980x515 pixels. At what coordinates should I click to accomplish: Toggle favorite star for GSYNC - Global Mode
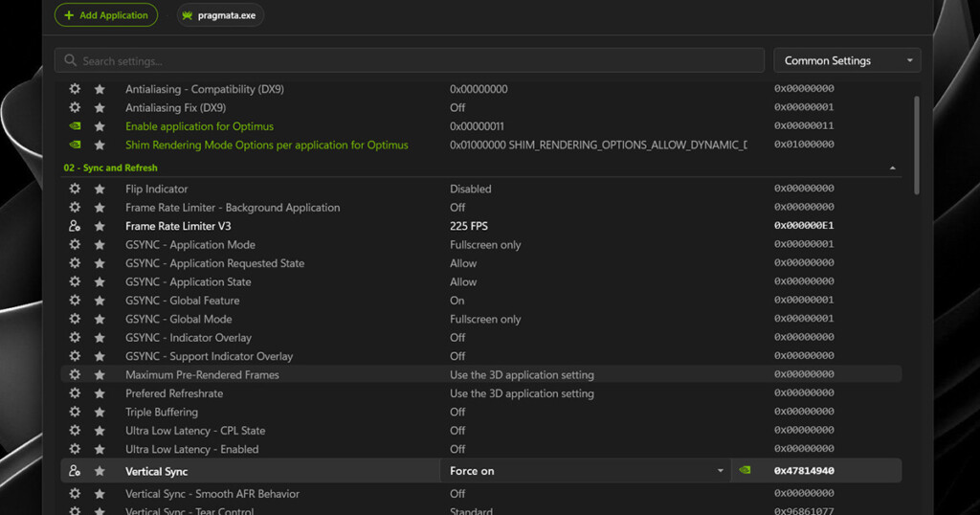click(100, 319)
